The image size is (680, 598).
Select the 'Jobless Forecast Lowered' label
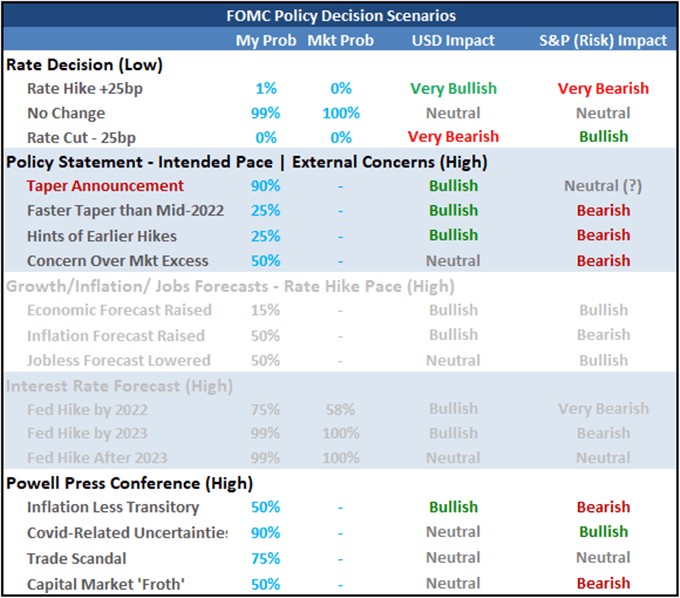[x=119, y=361]
